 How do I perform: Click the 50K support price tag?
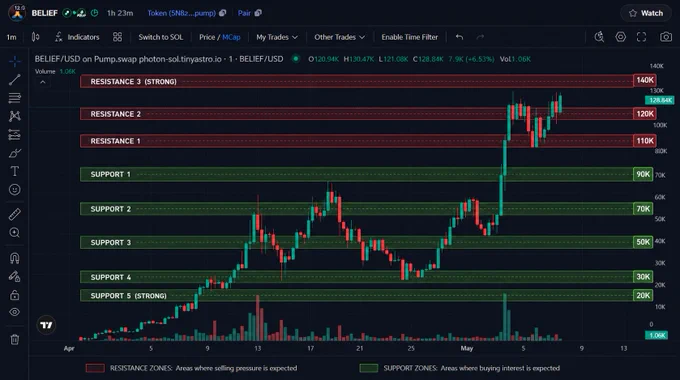pos(643,242)
